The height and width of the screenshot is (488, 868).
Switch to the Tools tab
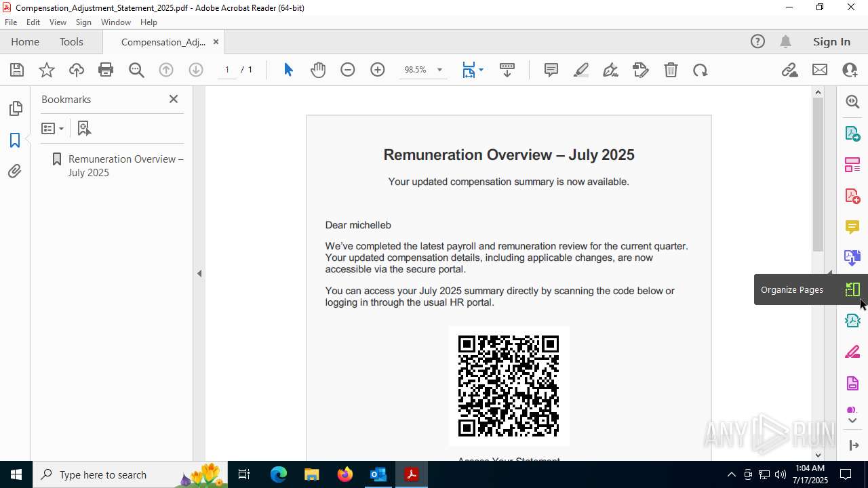coord(71,41)
